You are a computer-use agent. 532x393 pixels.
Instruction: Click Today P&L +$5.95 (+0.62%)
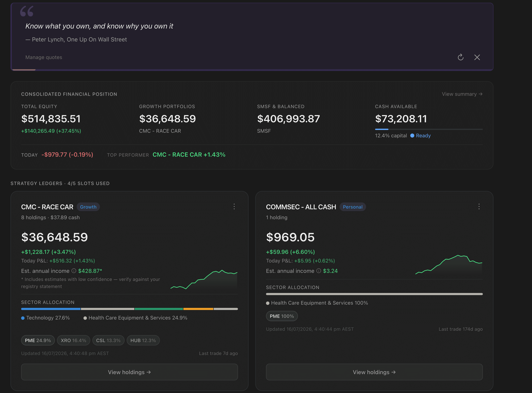pyautogui.click(x=300, y=261)
